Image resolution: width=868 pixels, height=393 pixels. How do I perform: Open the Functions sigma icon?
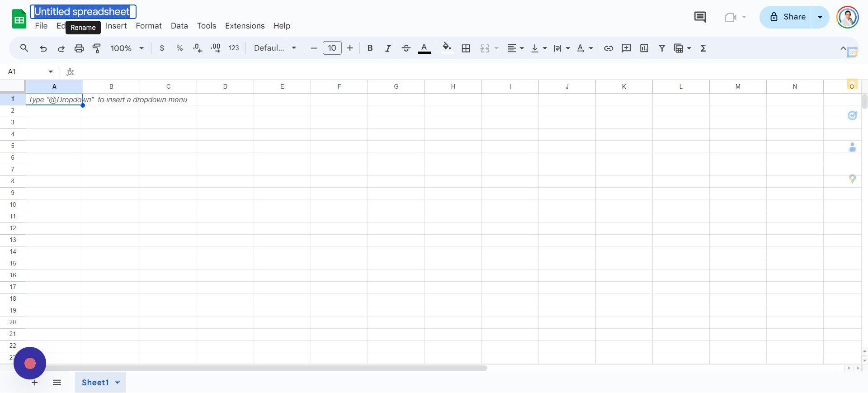703,48
